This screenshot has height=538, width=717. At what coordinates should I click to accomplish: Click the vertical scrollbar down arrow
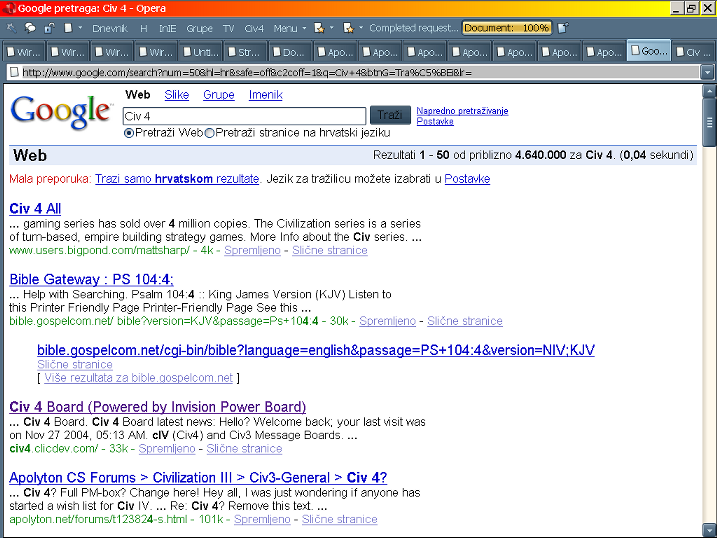pos(709,530)
